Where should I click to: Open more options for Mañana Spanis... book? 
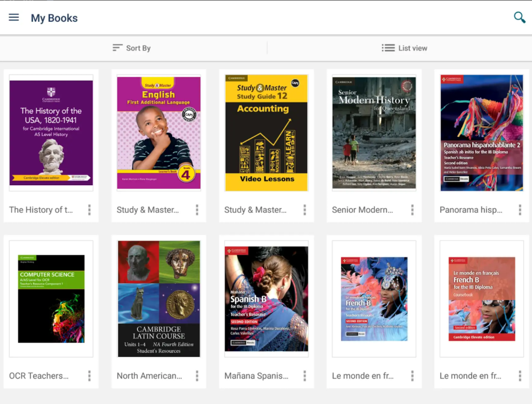click(x=304, y=376)
